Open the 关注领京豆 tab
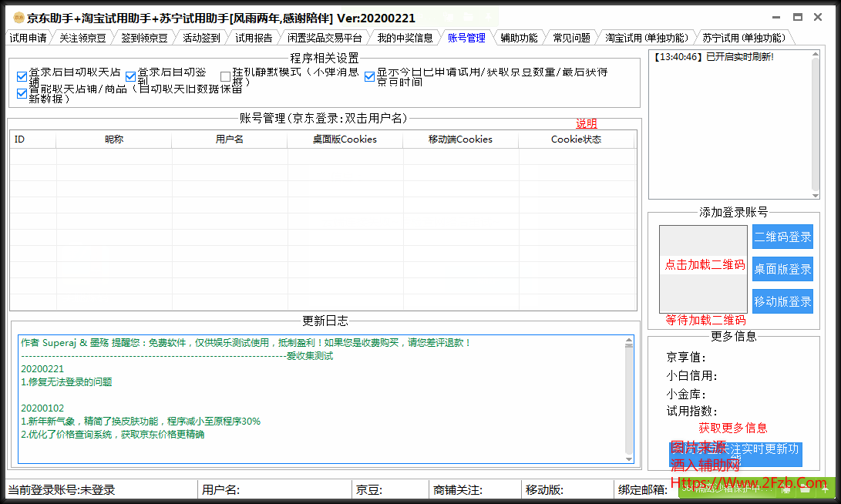This screenshot has height=504, width=841. click(82, 38)
